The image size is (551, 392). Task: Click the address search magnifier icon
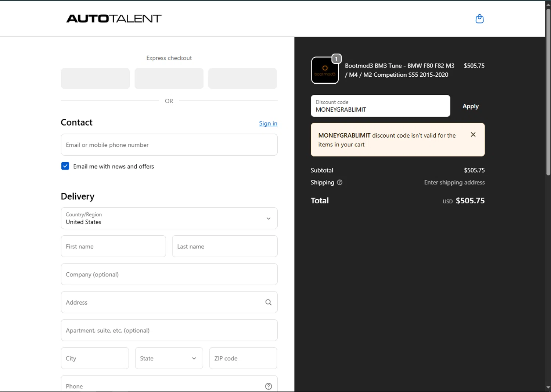269,302
